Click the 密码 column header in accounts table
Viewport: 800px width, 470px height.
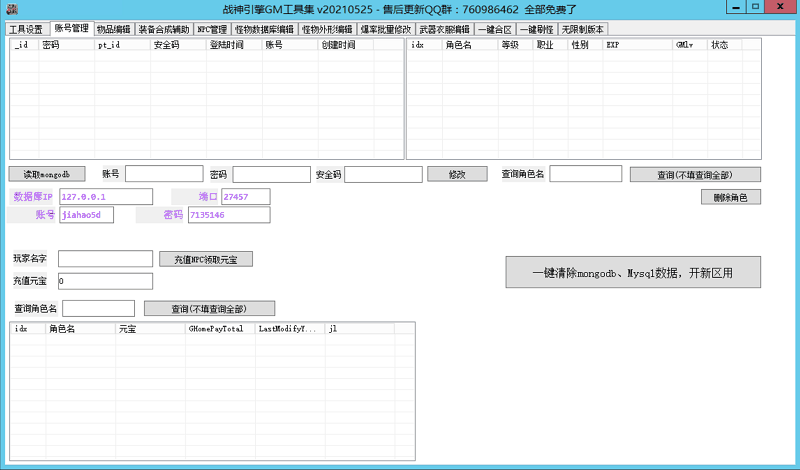coord(66,45)
